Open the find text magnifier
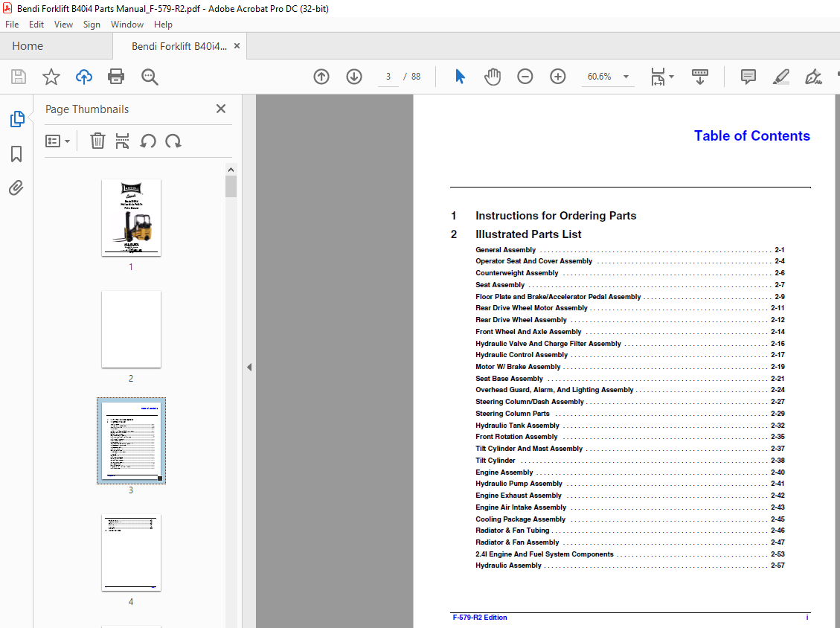 (x=150, y=77)
